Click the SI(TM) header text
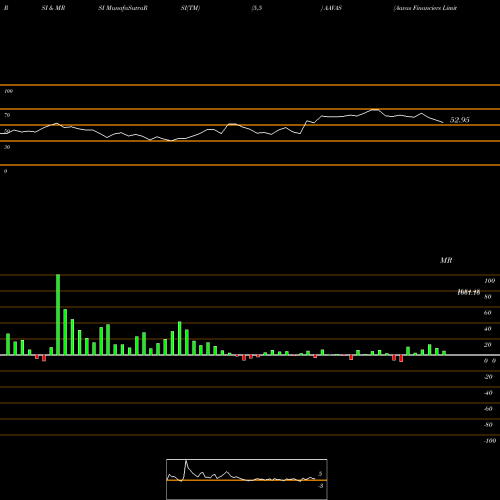This screenshot has width=500, height=500. click(x=190, y=8)
